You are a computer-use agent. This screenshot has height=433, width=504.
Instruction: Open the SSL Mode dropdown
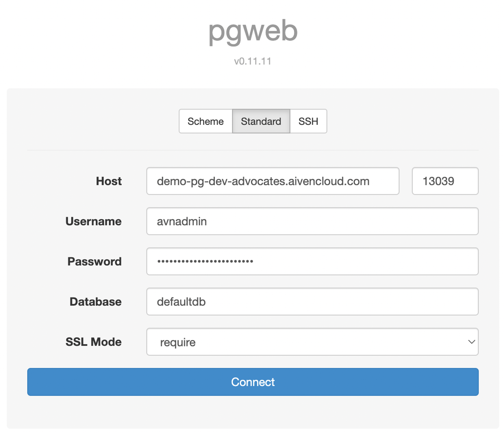pyautogui.click(x=312, y=342)
